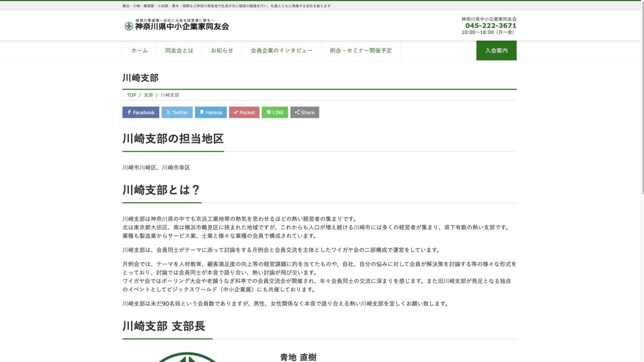Open the お知らせ menu item
This screenshot has height=362, width=644.
(x=222, y=51)
